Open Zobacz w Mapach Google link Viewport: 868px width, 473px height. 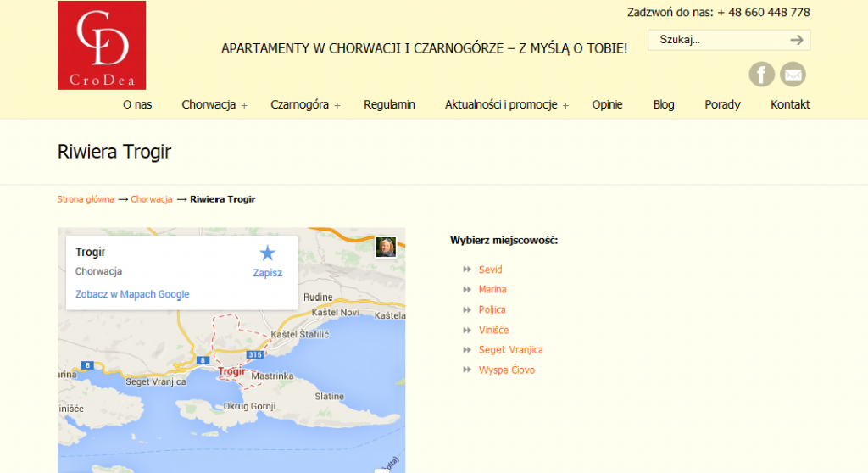pyautogui.click(x=132, y=294)
